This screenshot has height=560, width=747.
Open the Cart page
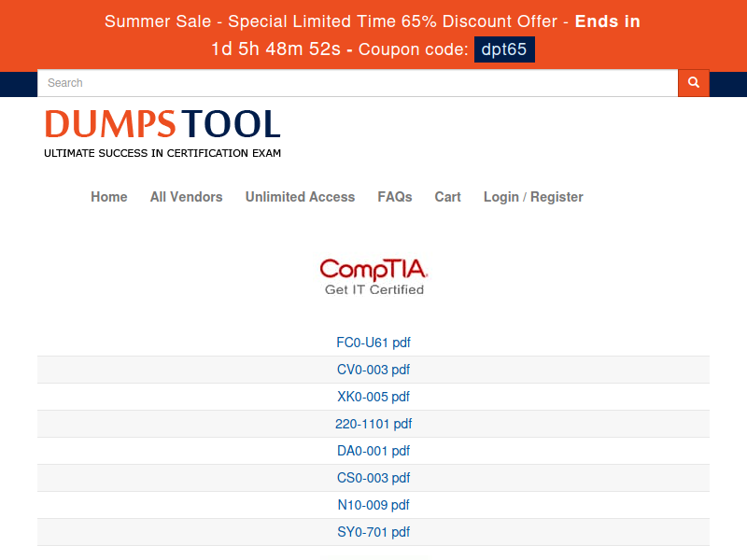(x=448, y=197)
